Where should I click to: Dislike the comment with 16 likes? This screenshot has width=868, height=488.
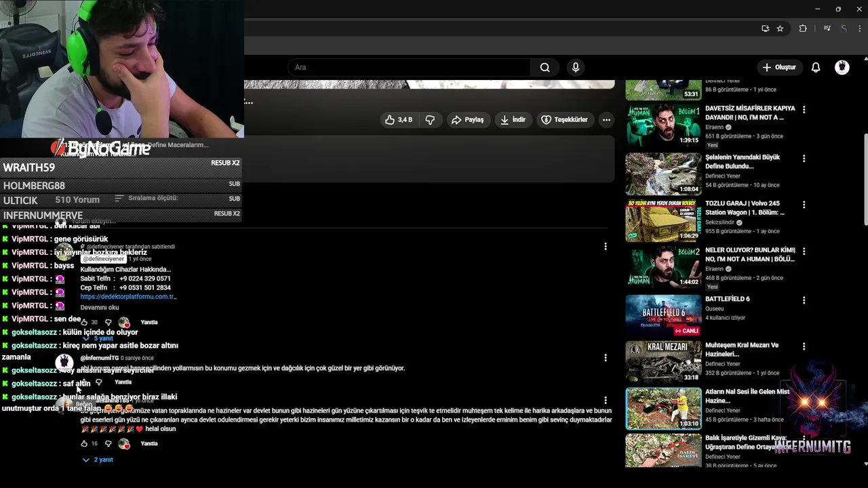(108, 443)
